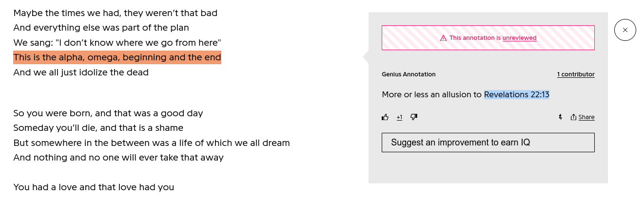Click the +1 vote count

pyautogui.click(x=399, y=117)
